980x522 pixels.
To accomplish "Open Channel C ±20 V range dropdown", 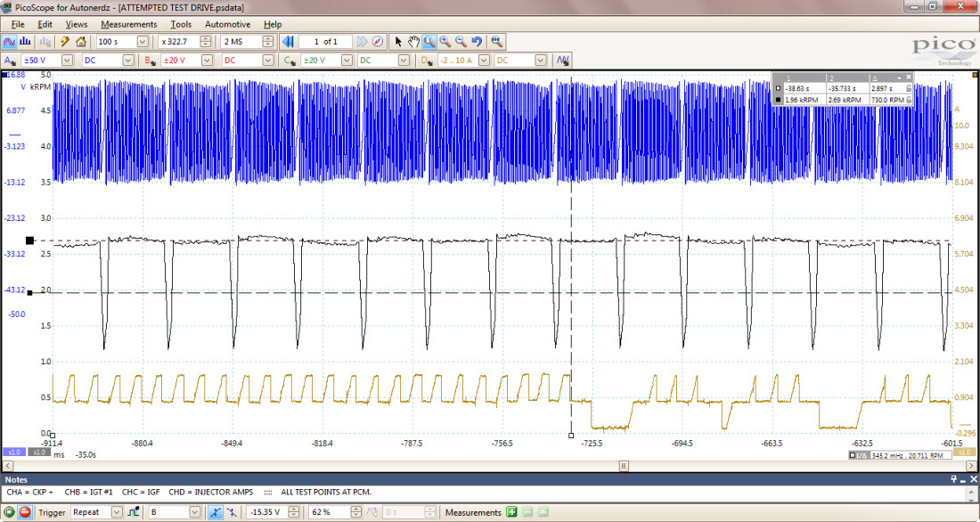I will pos(347,61).
